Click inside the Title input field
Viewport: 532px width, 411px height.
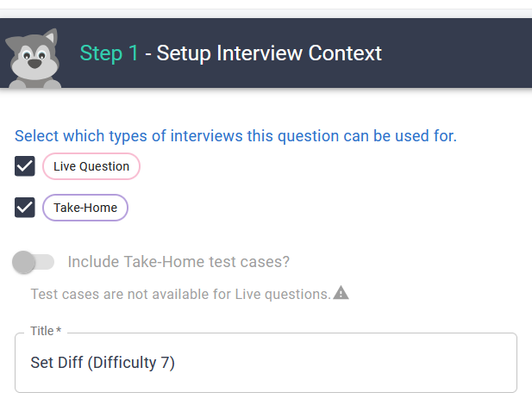tap(266, 363)
